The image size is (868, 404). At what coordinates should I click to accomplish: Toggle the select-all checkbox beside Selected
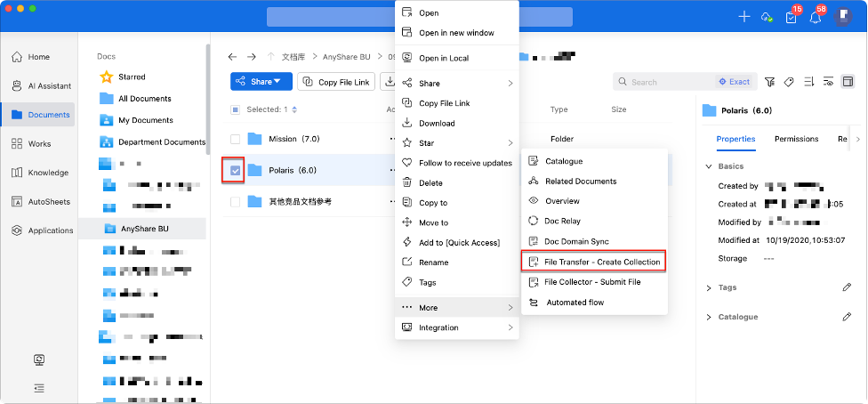tap(235, 110)
